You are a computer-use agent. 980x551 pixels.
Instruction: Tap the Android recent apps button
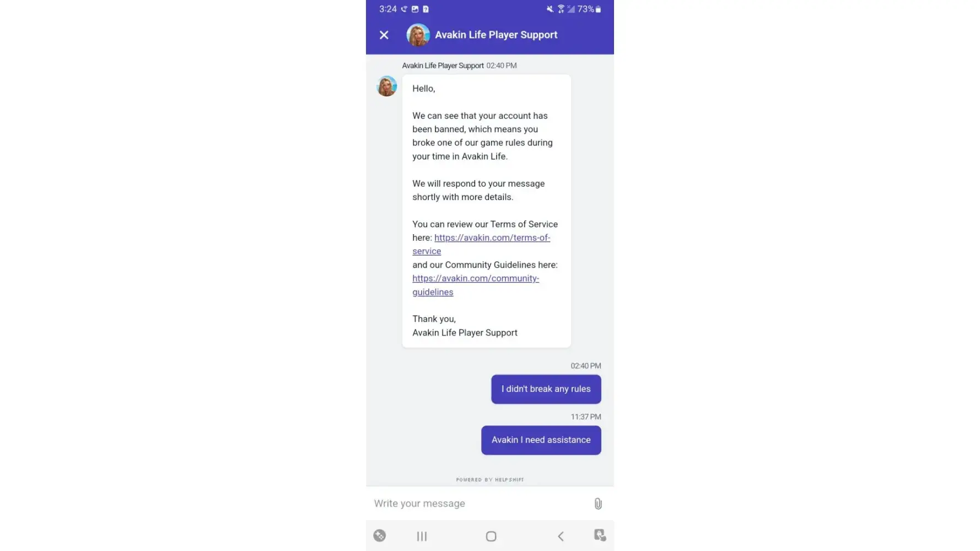(x=422, y=536)
